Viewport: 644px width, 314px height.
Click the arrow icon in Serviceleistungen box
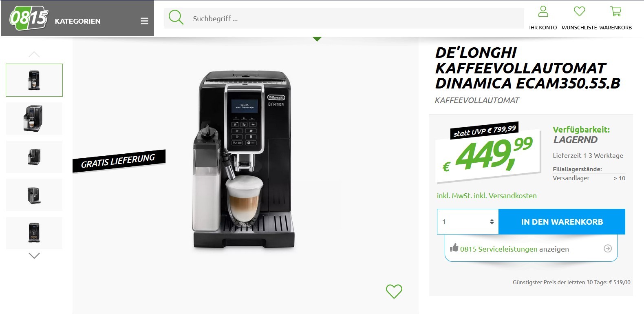pos(608,248)
